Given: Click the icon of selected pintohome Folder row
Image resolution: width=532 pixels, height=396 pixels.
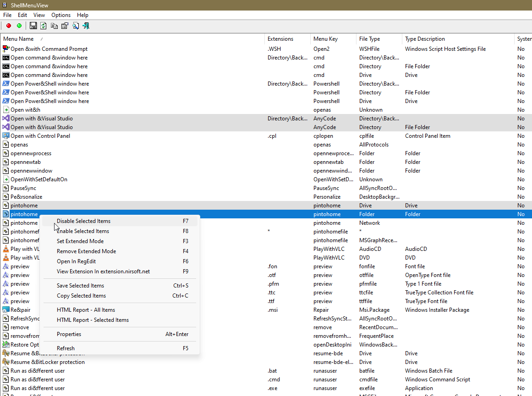Looking at the screenshot, I should tap(6, 214).
